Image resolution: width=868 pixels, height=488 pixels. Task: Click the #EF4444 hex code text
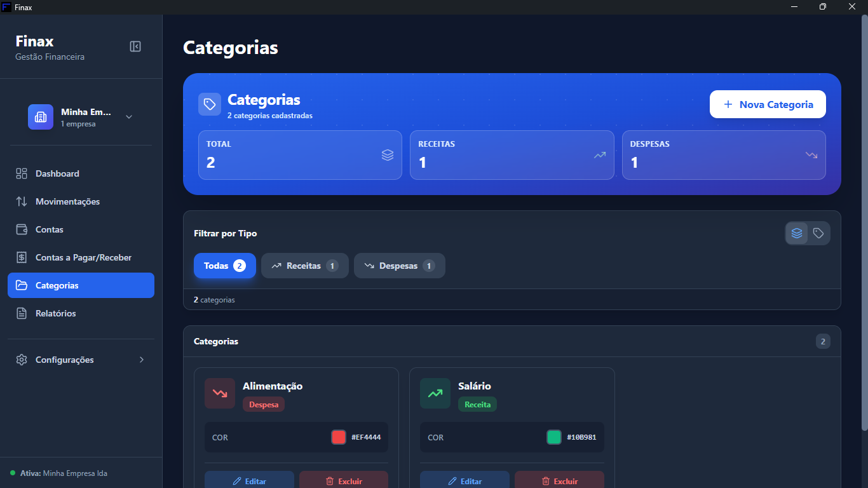tap(366, 437)
